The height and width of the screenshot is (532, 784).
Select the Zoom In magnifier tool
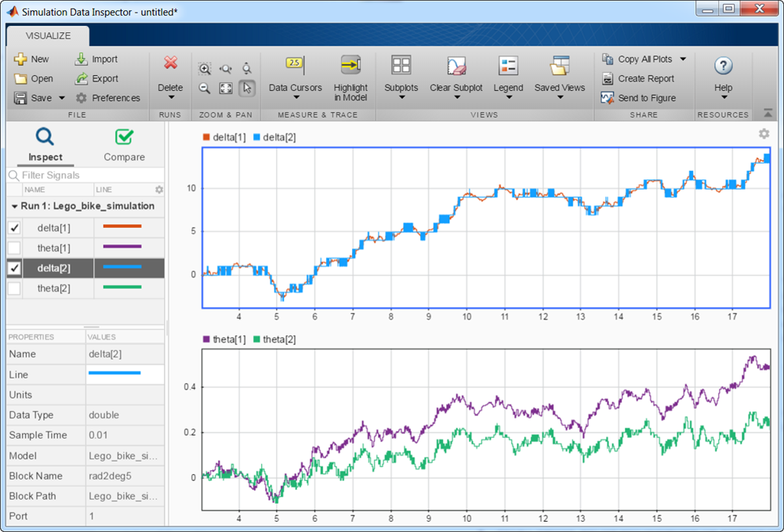coord(205,69)
